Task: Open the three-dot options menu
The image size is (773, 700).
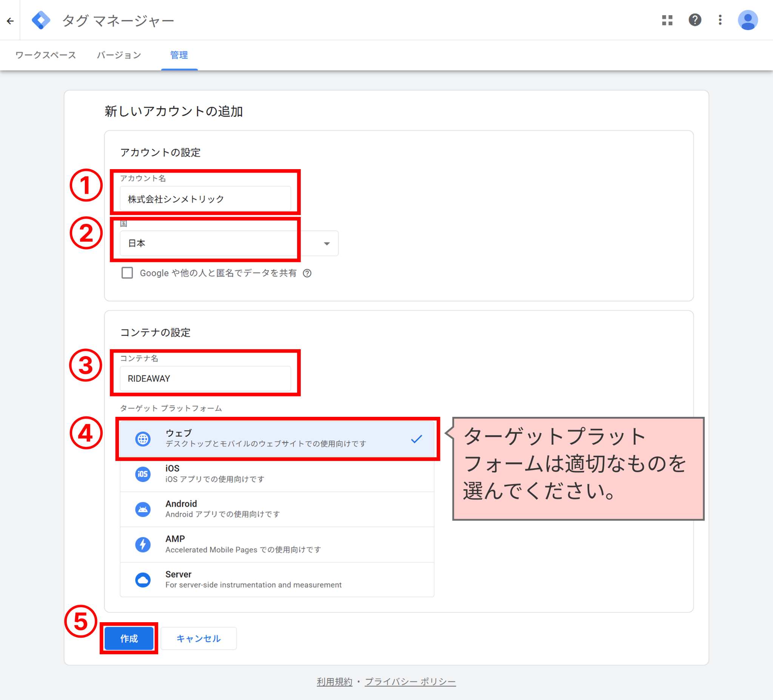Action: 720,21
